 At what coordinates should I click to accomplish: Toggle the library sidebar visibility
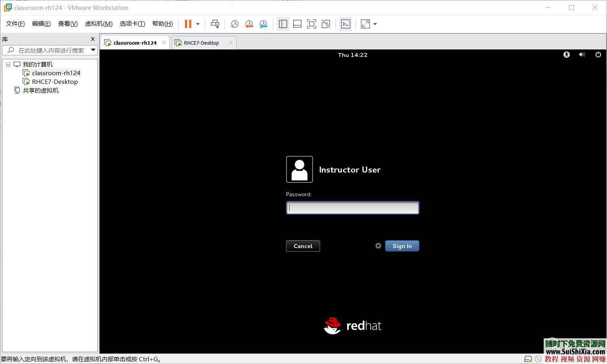[283, 24]
